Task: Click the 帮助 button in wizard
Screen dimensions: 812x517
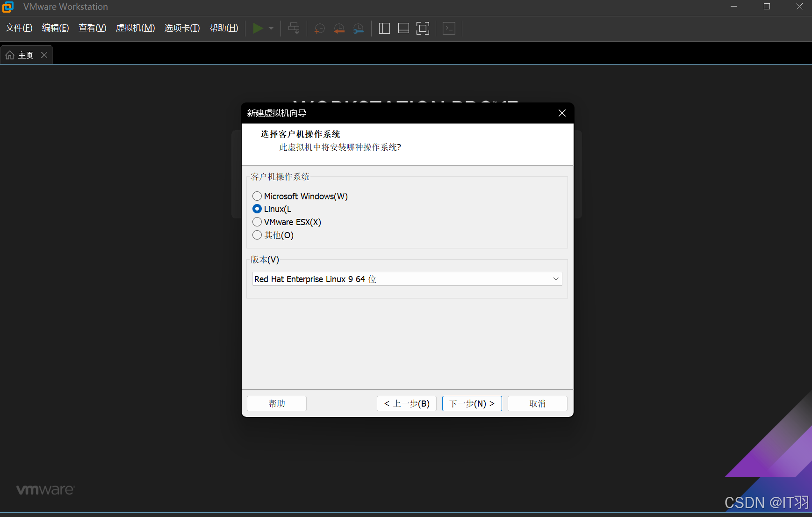Action: [277, 404]
